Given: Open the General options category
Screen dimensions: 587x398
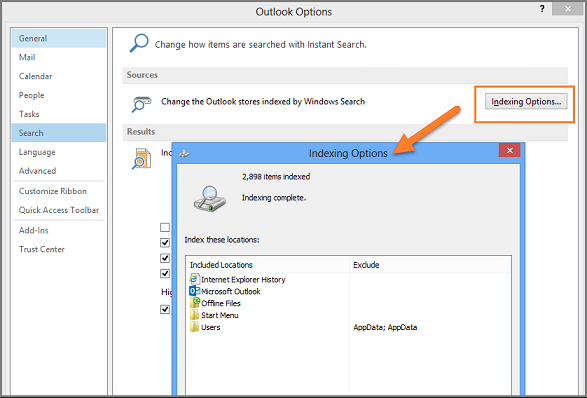Looking at the screenshot, I should point(59,39).
